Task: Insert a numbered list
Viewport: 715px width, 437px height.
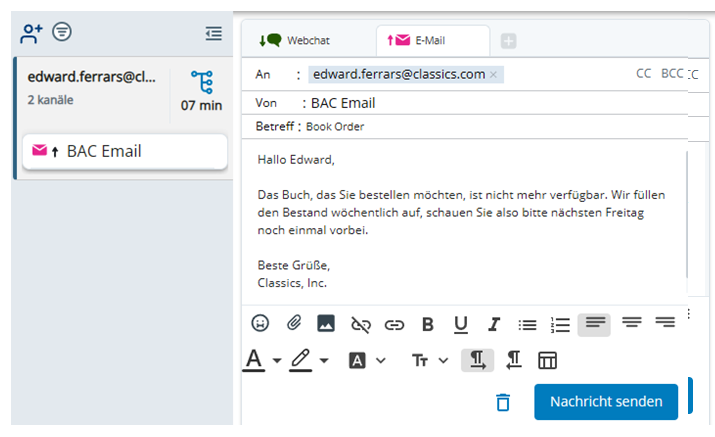Action: click(x=560, y=325)
